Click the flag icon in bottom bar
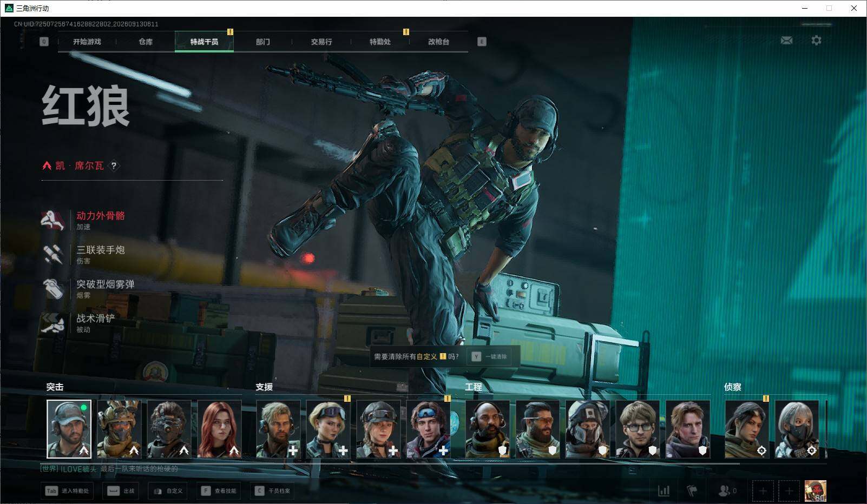The image size is (867, 504). pos(692,491)
